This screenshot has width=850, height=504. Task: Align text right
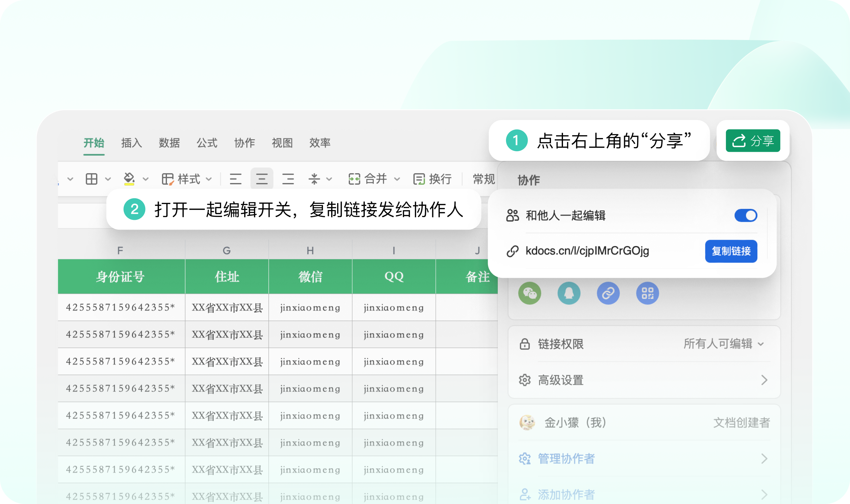coord(288,179)
